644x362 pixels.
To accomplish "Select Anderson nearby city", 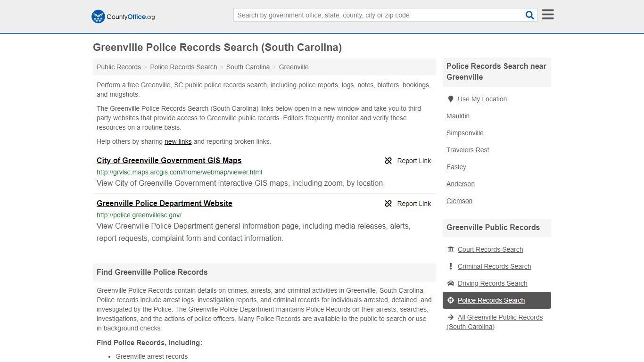I will point(461,184).
